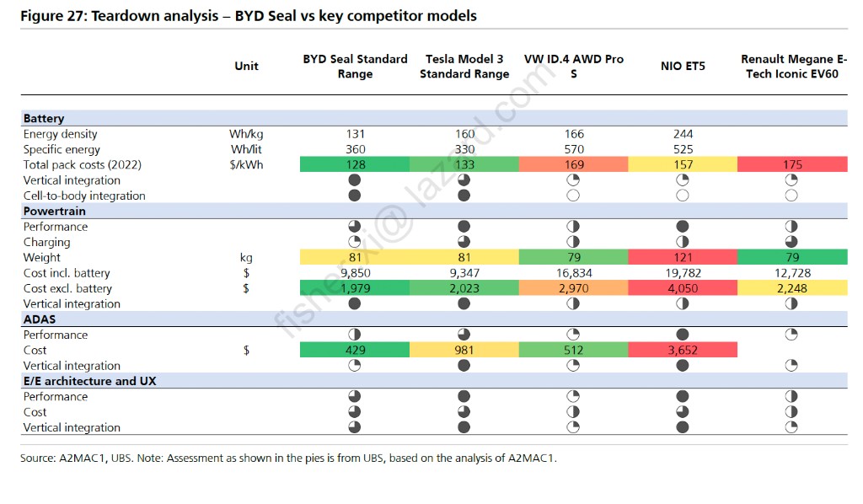863x504 pixels.
Task: Click BYD Seal's ADAS performance pie
Action: (355, 335)
